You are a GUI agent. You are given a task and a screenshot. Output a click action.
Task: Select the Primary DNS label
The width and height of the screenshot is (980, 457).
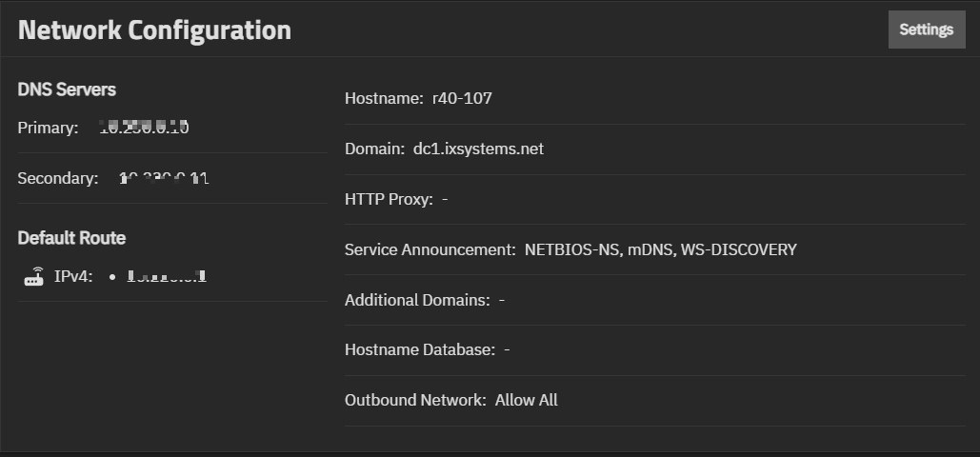48,128
